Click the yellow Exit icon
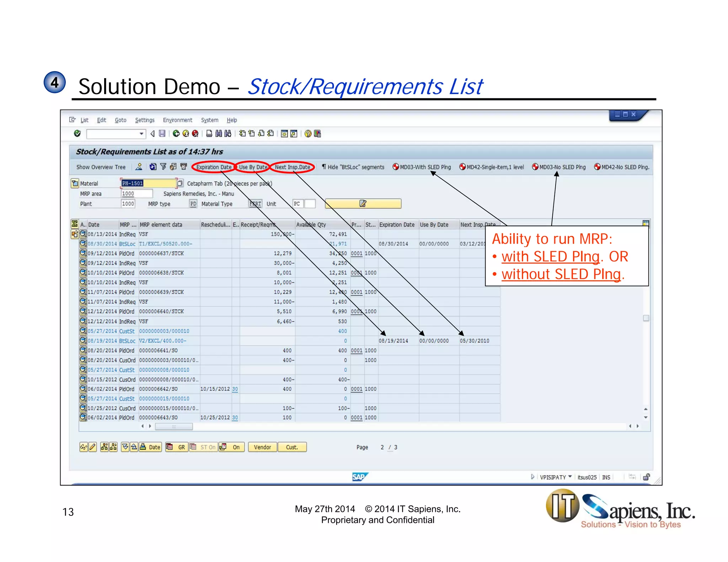This screenshot has height=562, width=728. pyautogui.click(x=186, y=134)
